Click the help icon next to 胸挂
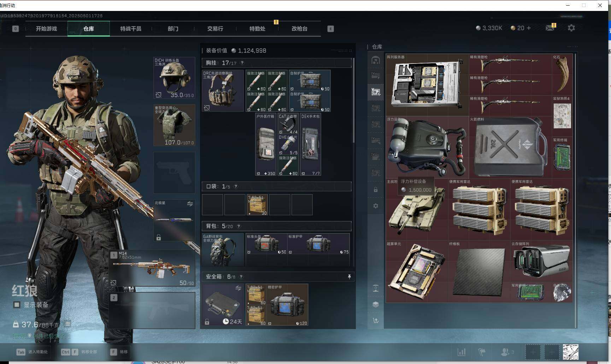This screenshot has width=611, height=364. pos(242,63)
